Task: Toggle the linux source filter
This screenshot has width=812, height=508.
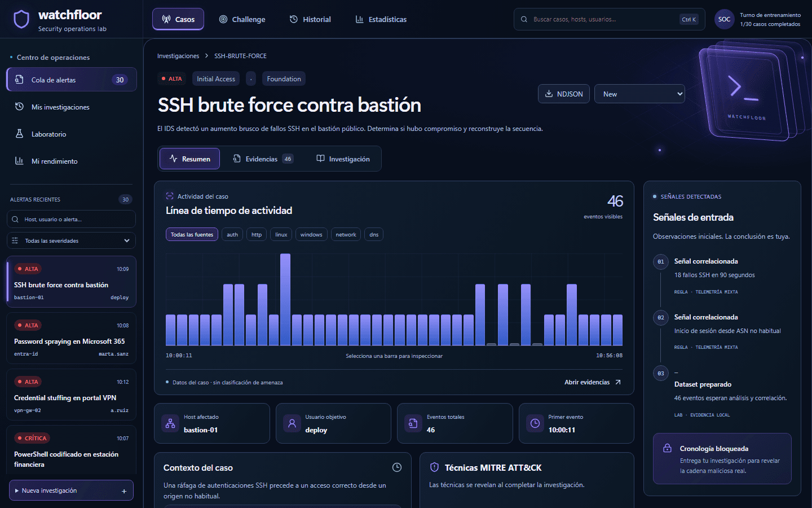Action: [x=281, y=234]
